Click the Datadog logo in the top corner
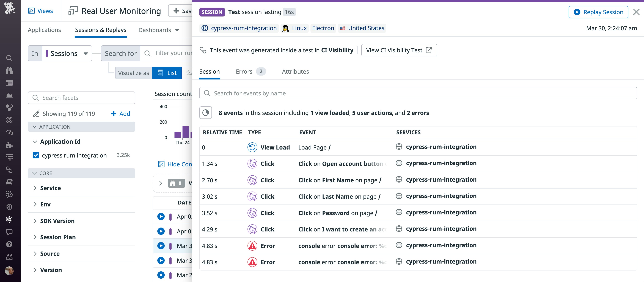Image resolution: width=644 pixels, height=282 pixels. [x=9, y=8]
